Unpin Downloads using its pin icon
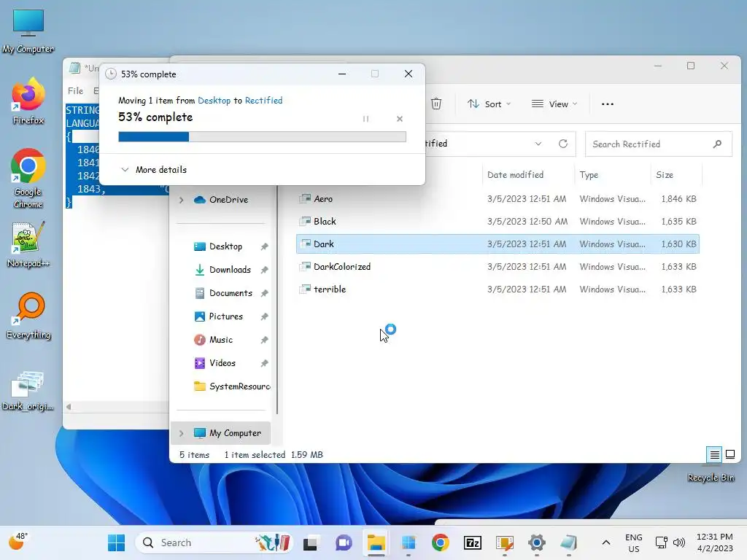This screenshot has height=560, width=747. point(264,270)
